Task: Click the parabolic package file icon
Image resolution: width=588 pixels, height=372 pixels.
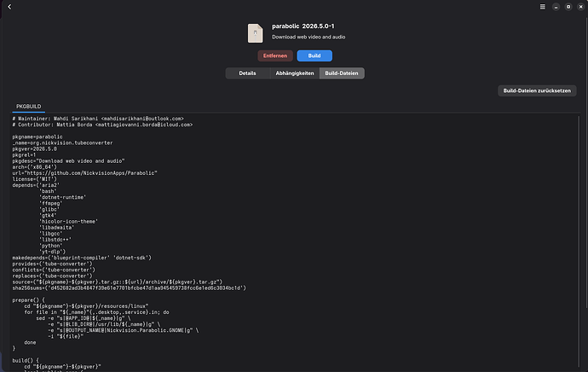Action: click(x=255, y=33)
